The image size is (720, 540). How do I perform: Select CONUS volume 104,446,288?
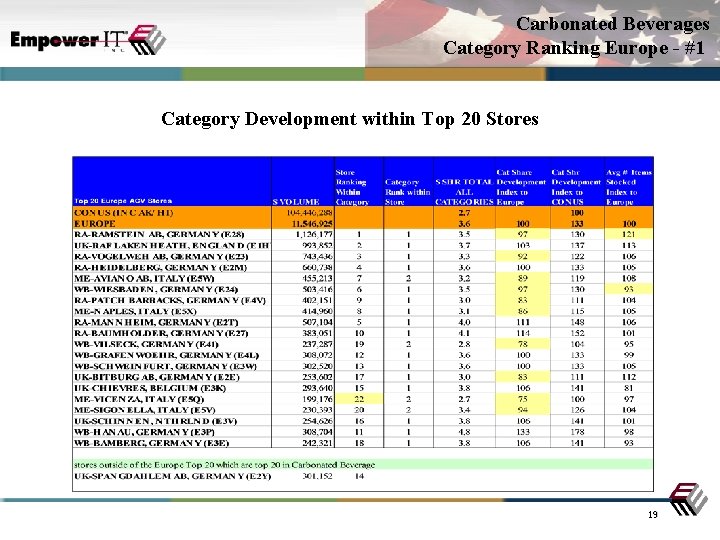pos(309,213)
